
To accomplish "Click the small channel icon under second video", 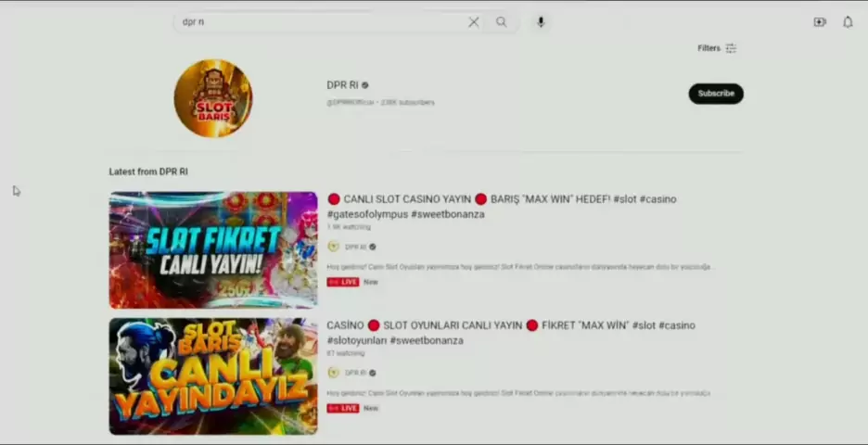I will [334, 373].
